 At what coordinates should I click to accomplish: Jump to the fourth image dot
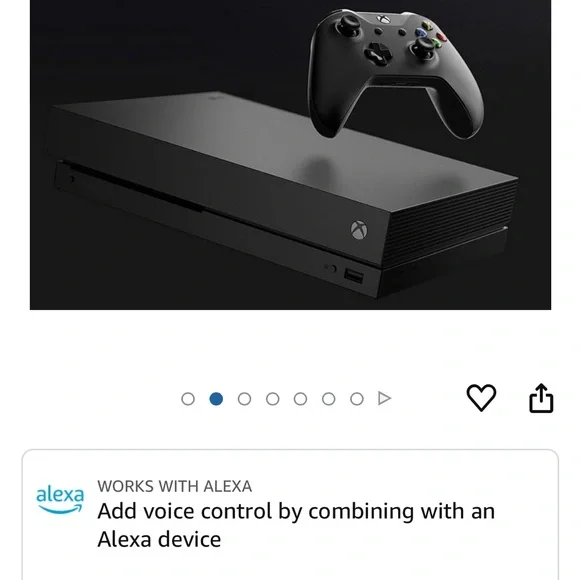[x=273, y=399]
